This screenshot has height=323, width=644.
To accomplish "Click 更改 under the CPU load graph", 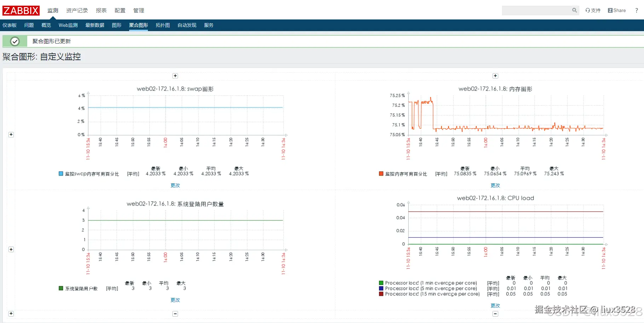I will 495,306.
